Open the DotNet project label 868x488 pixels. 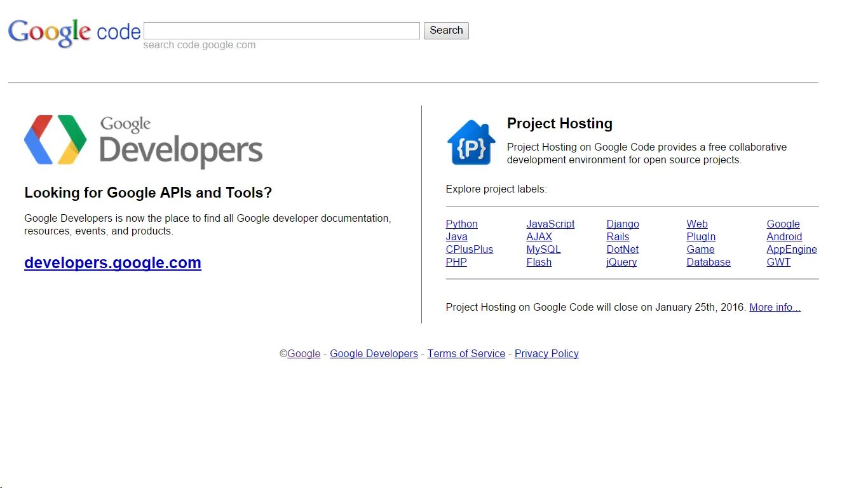point(622,249)
